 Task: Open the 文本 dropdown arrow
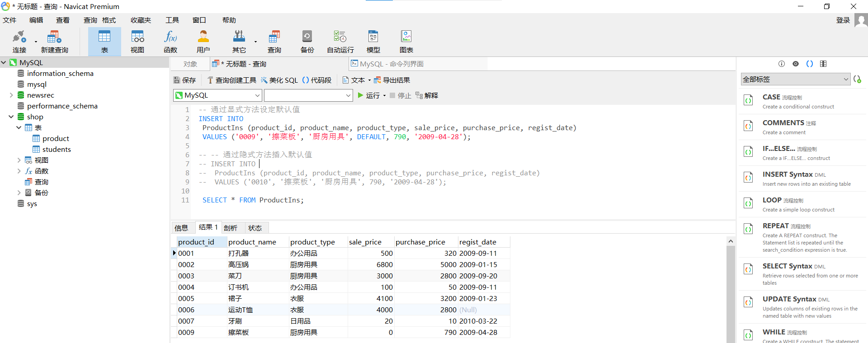[369, 80]
